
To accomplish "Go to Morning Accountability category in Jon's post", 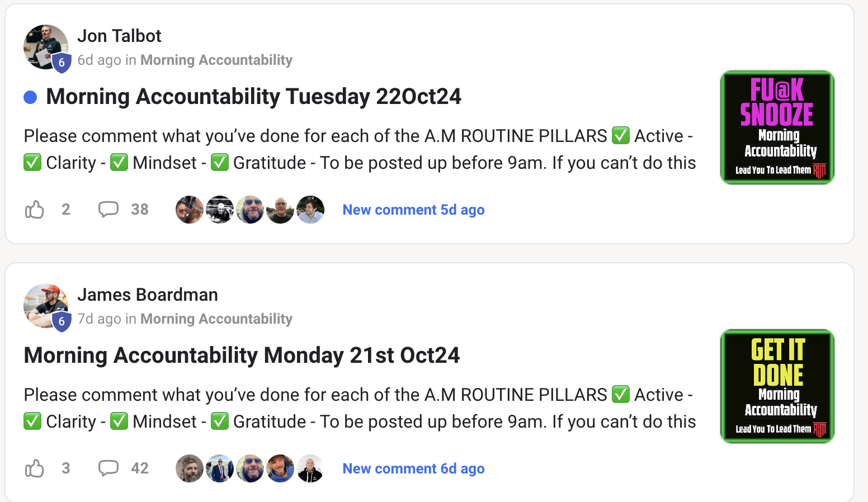I will click(216, 60).
